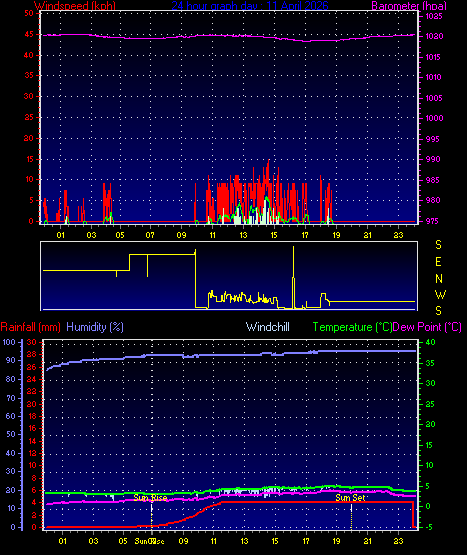
Task: Click the "Sun Set" marker label
Action: coord(350,498)
